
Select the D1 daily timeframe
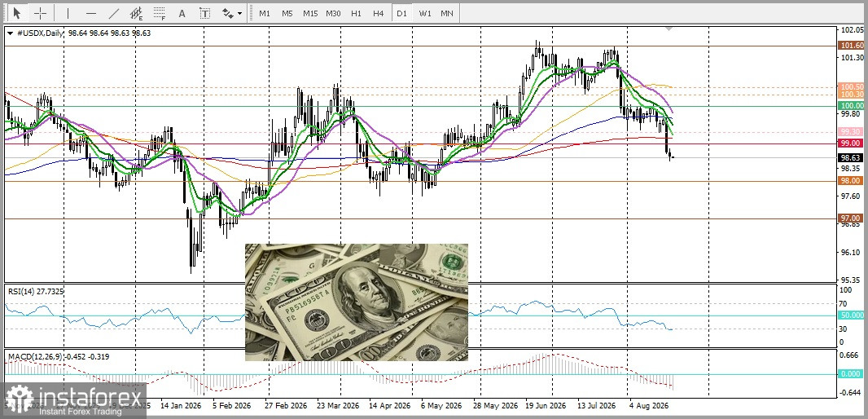coord(401,13)
